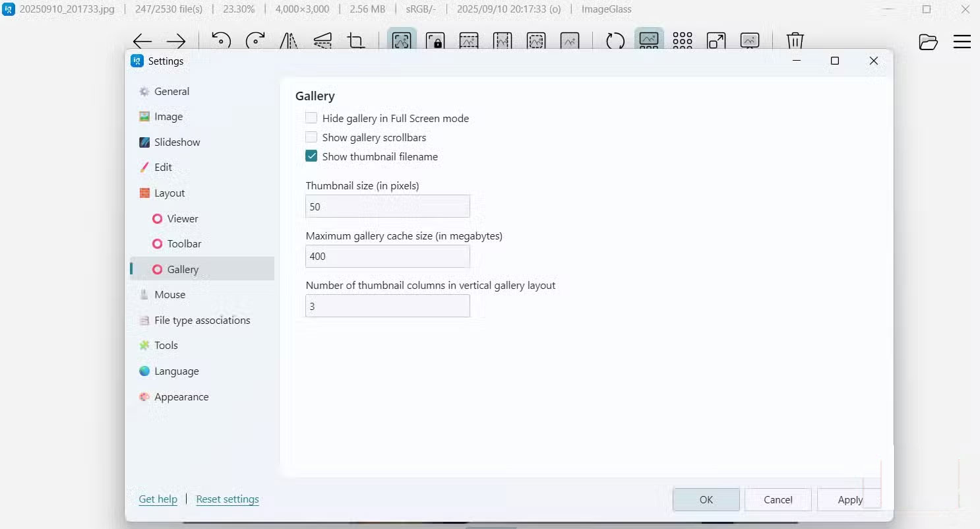Rotate the image counterclockwise
This screenshot has height=529, width=980.
(222, 41)
